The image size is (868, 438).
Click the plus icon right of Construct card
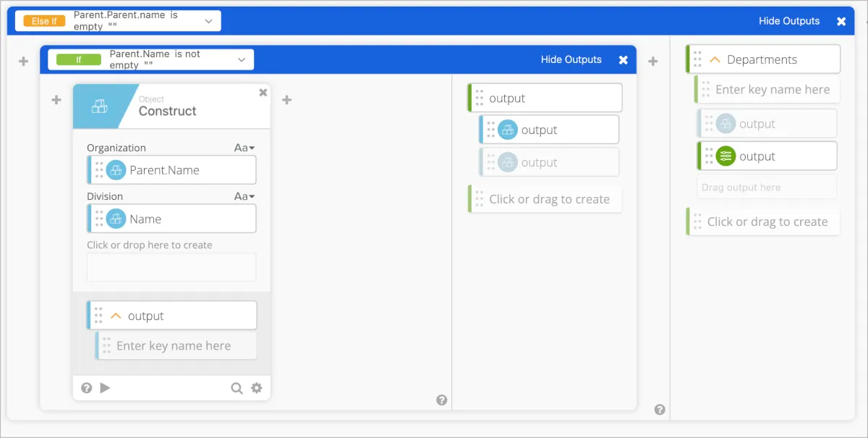click(x=286, y=100)
